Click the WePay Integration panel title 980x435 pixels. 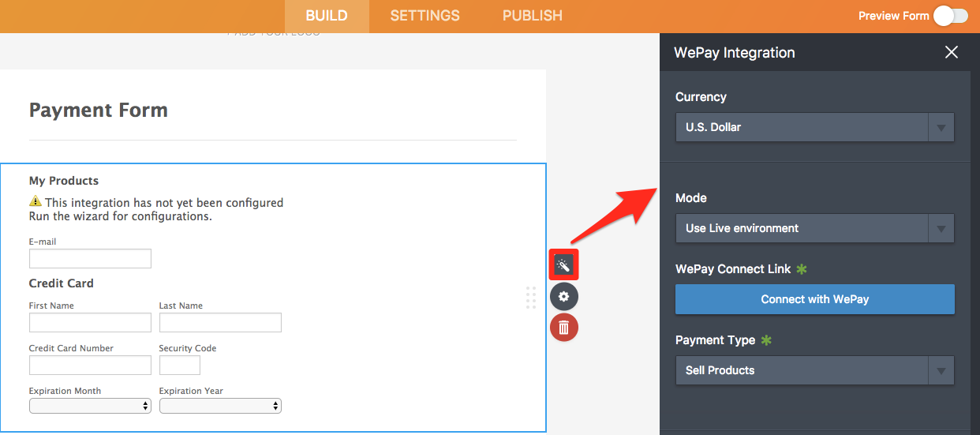click(x=735, y=53)
